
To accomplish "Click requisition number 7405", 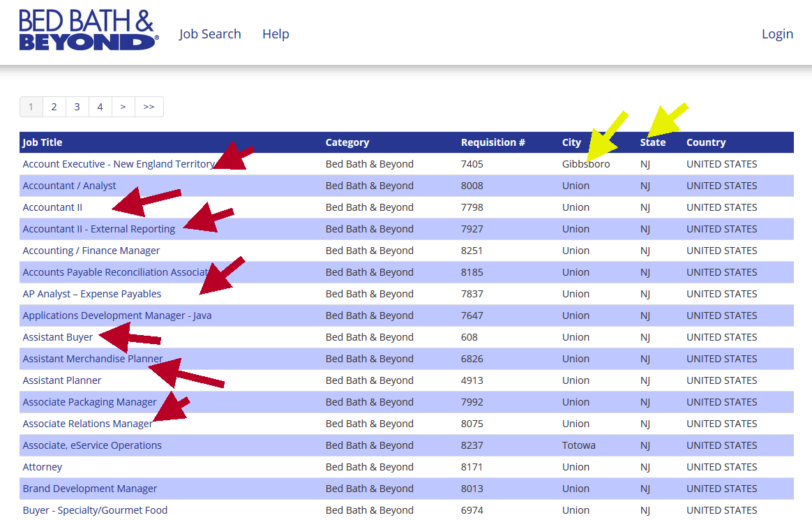I will [x=472, y=164].
